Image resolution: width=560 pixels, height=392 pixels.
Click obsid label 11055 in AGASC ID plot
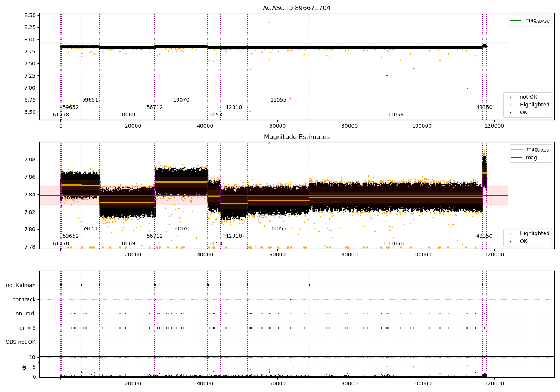point(279,100)
